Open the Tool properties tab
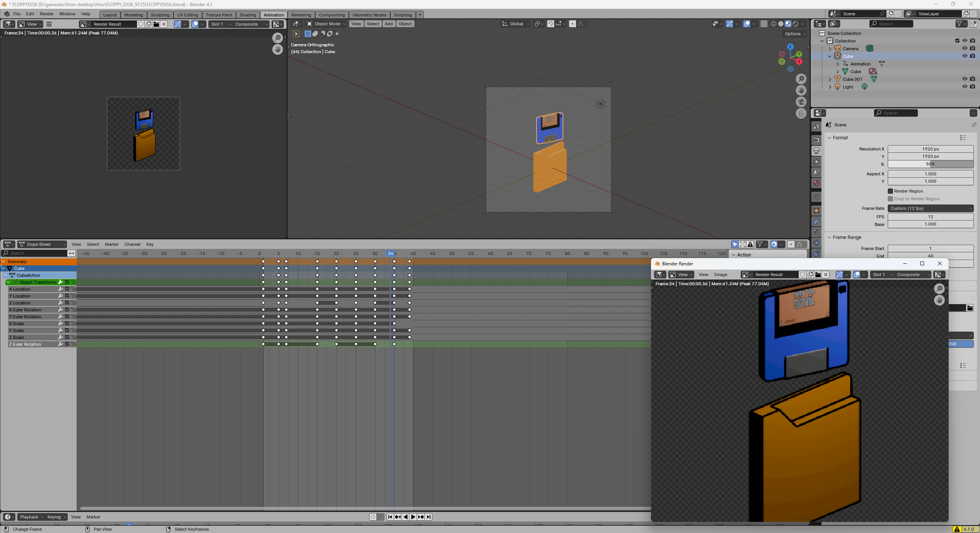The image size is (980, 533). [816, 126]
